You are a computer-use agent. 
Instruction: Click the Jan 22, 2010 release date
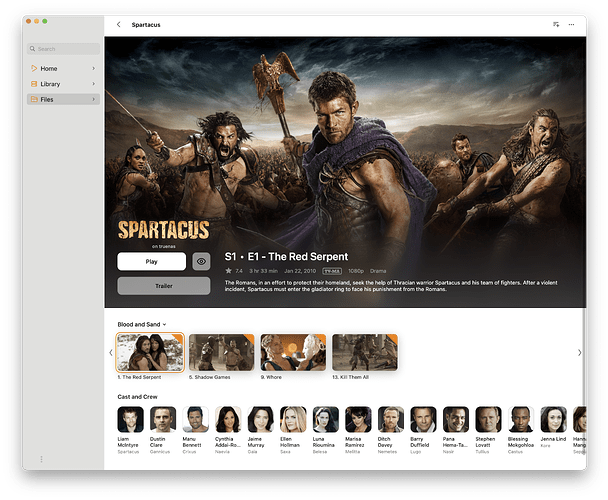tap(300, 271)
